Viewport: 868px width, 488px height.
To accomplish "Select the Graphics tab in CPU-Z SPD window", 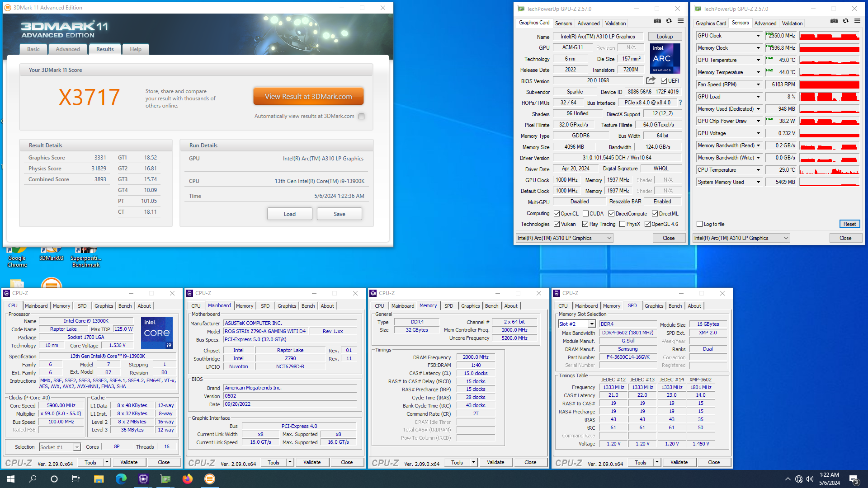I will pos(654,306).
